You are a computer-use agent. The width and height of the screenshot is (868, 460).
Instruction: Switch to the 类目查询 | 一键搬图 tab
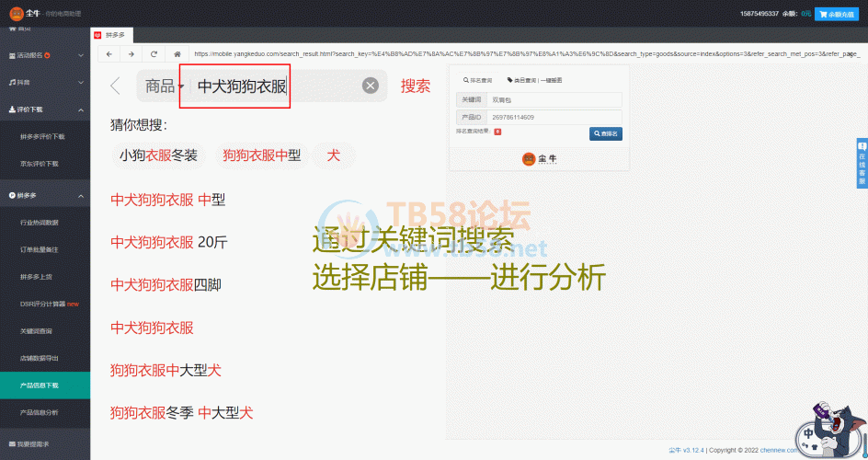535,80
